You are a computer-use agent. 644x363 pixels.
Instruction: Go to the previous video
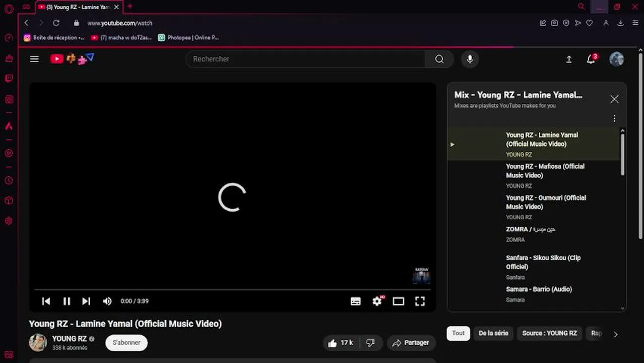point(46,301)
